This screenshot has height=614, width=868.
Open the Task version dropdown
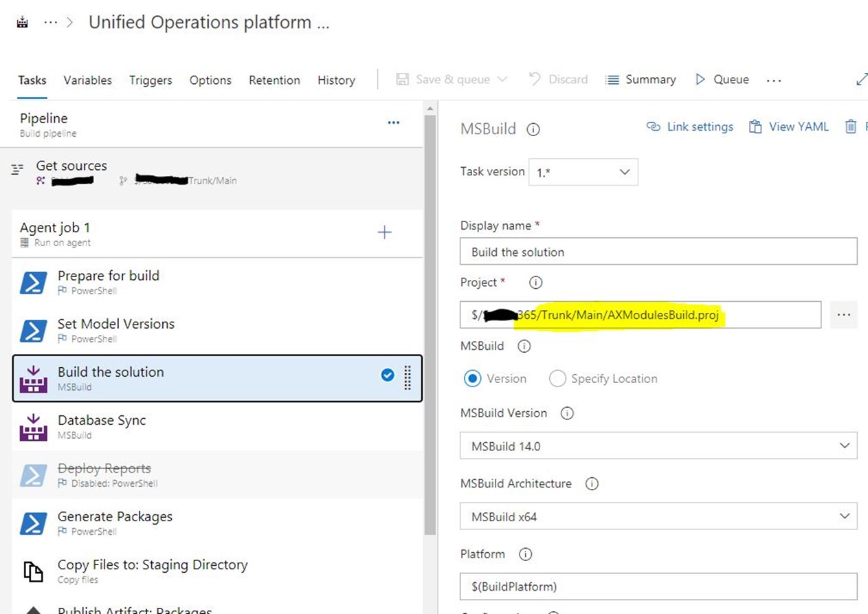583,172
